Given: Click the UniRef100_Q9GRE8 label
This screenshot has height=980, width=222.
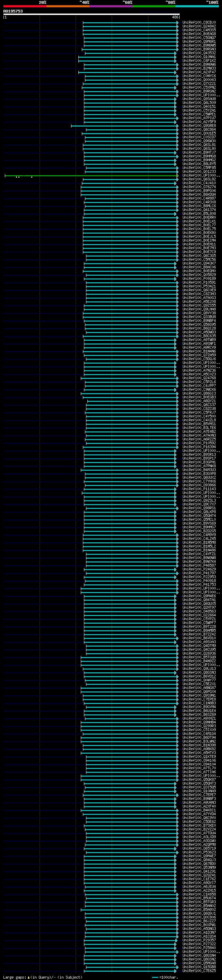Looking at the screenshot, I should [199, 125].
